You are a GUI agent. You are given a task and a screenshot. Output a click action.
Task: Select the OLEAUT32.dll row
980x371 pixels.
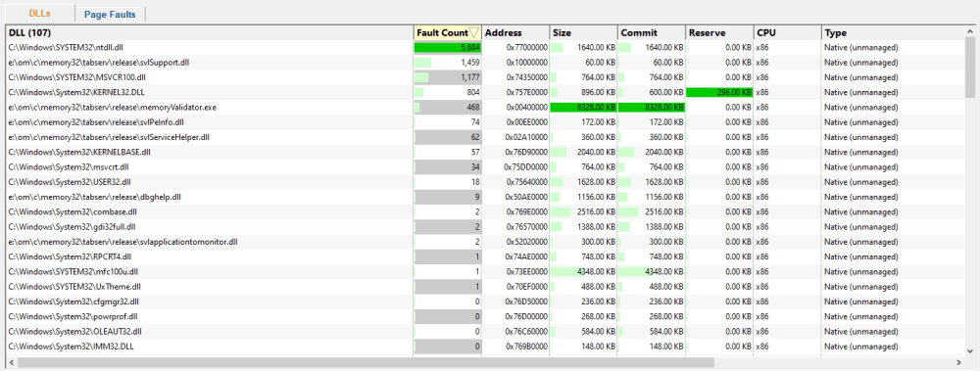(486, 332)
